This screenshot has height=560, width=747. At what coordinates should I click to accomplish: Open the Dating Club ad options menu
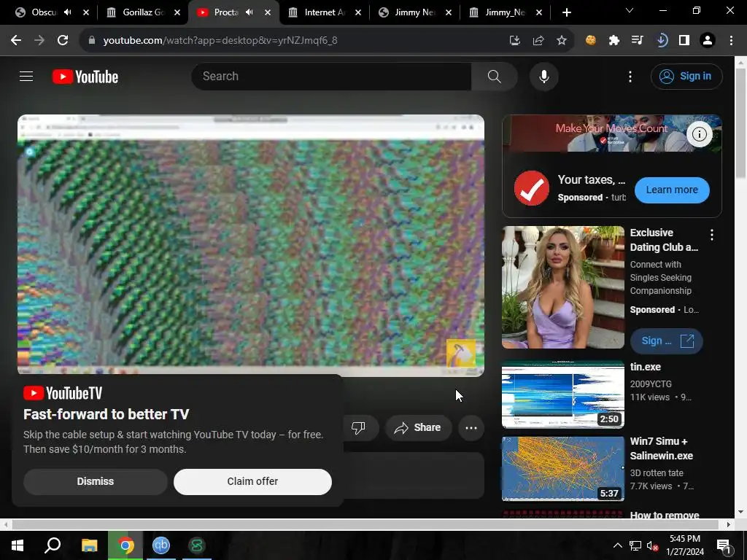point(712,234)
